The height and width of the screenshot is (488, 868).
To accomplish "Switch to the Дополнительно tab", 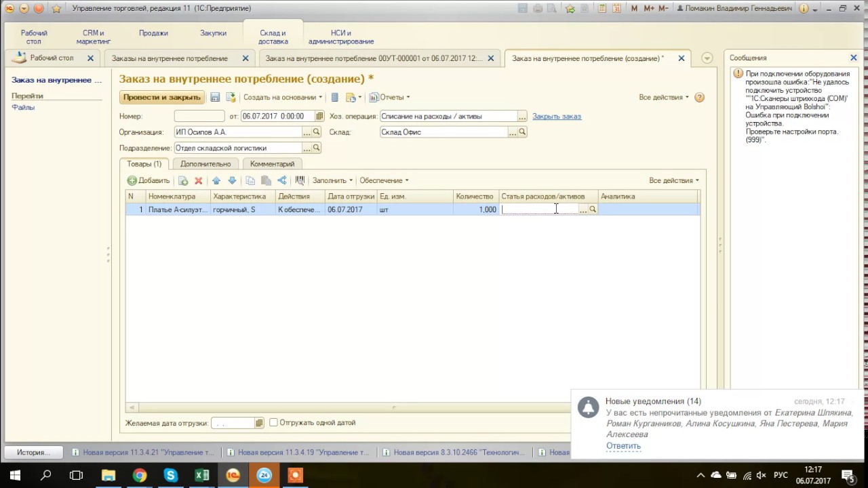I will [x=205, y=163].
